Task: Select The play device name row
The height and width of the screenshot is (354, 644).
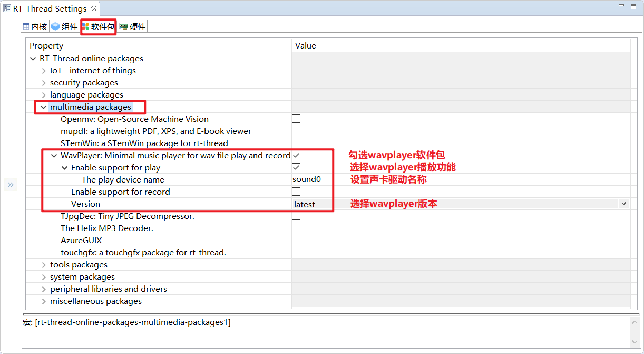Action: 123,180
